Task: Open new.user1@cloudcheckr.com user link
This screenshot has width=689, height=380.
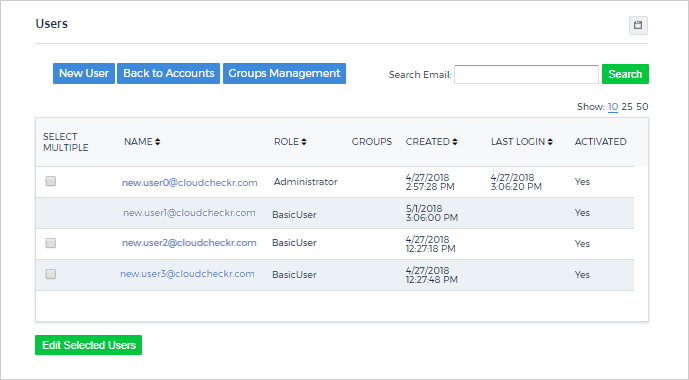Action: point(189,213)
